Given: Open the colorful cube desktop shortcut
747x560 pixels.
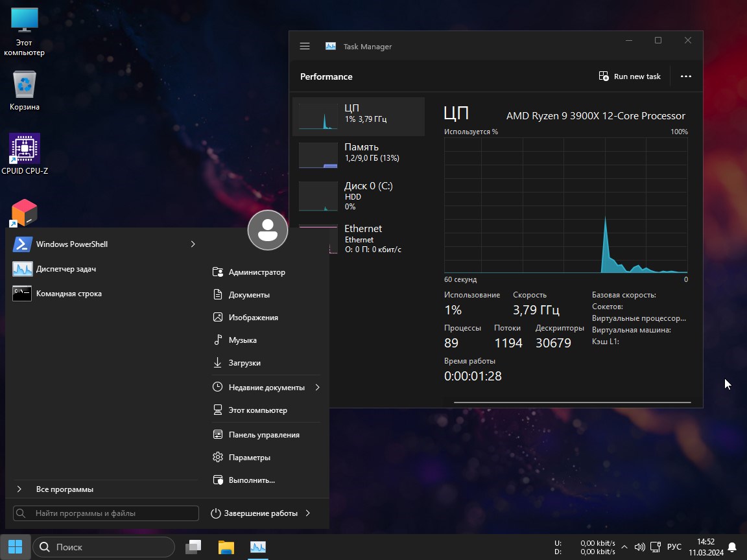Looking at the screenshot, I should pos(24,213).
